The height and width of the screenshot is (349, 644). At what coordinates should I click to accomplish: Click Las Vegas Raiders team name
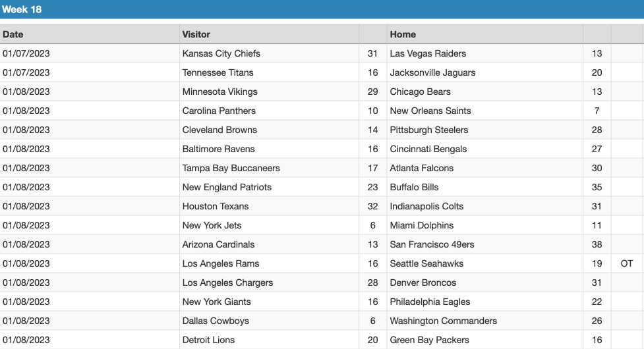[x=428, y=53]
